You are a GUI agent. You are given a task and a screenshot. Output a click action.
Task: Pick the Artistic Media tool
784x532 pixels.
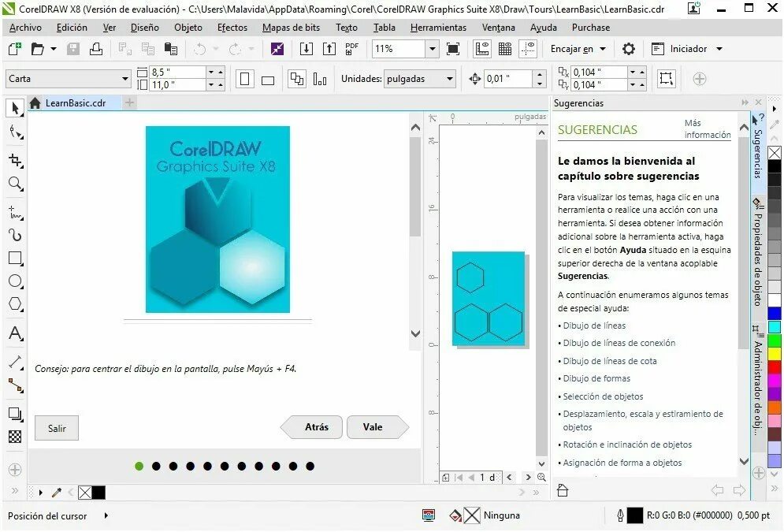pos(16,235)
